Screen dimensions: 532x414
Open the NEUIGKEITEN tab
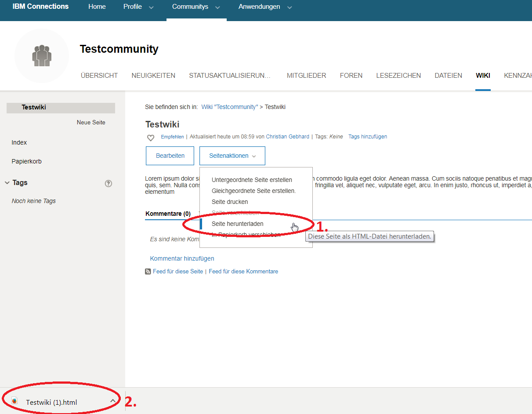tap(153, 76)
